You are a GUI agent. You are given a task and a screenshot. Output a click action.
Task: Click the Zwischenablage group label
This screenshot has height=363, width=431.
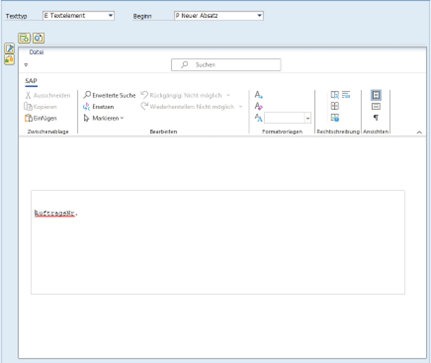48,132
